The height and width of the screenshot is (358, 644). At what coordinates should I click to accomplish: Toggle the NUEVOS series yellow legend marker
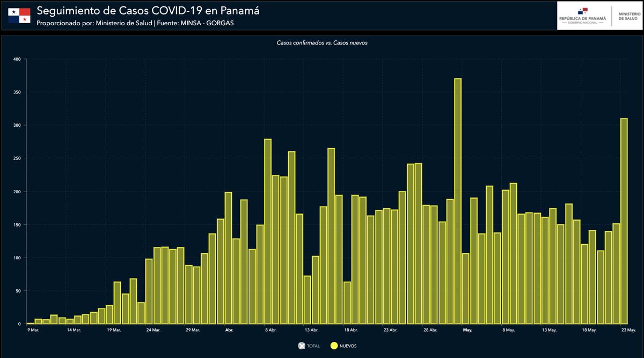coord(333,346)
